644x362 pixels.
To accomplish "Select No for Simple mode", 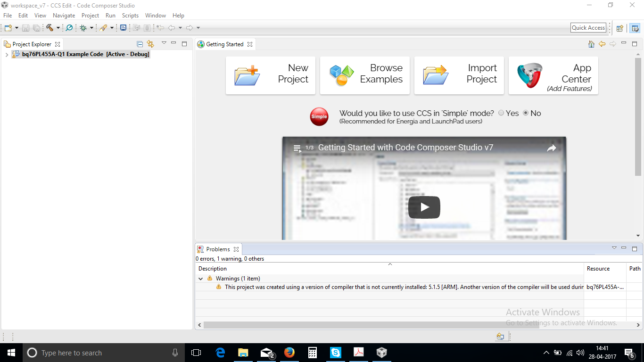I will (x=526, y=113).
